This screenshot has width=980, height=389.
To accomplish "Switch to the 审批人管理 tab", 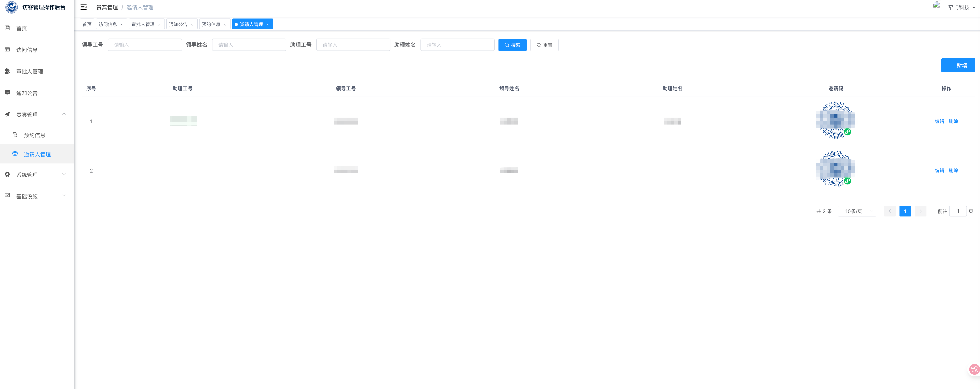I will pos(143,24).
